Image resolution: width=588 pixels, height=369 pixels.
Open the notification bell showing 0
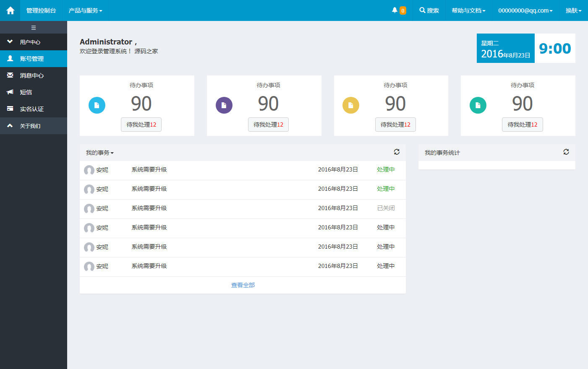click(397, 10)
